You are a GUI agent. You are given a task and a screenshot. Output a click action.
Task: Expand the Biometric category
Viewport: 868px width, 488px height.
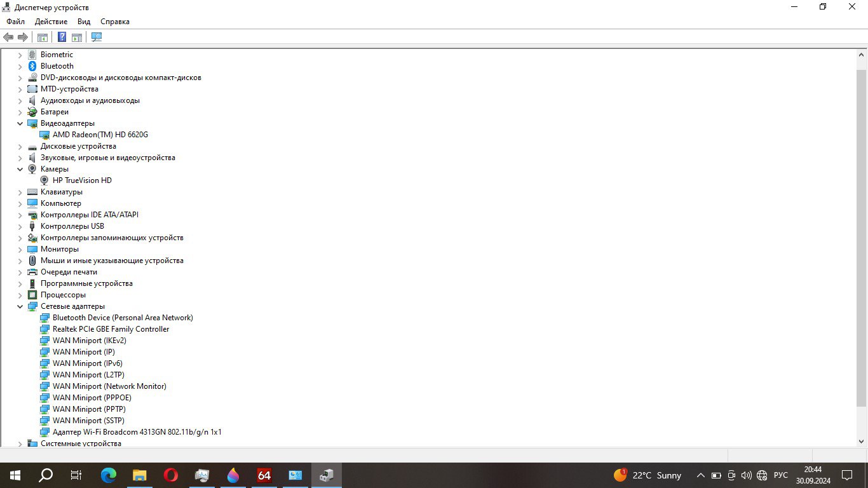click(20, 55)
